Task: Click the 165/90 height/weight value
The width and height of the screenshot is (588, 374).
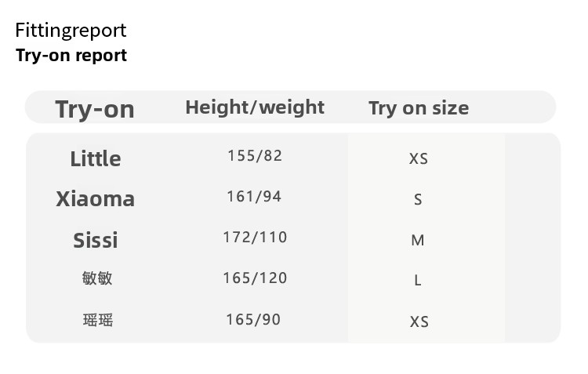Action: (x=253, y=319)
